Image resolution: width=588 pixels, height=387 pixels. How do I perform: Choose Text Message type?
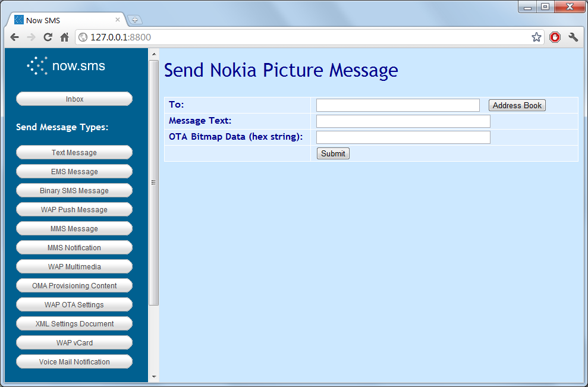click(74, 153)
